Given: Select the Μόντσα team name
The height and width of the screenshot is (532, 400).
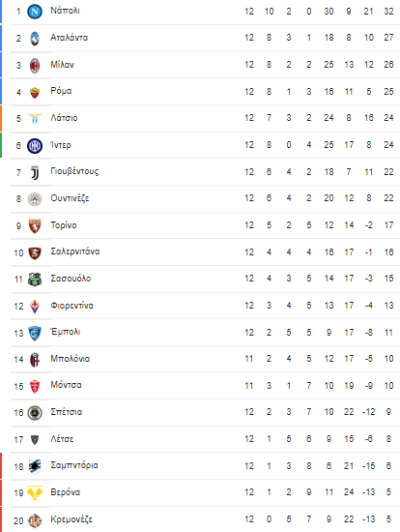Looking at the screenshot, I should 66,385.
